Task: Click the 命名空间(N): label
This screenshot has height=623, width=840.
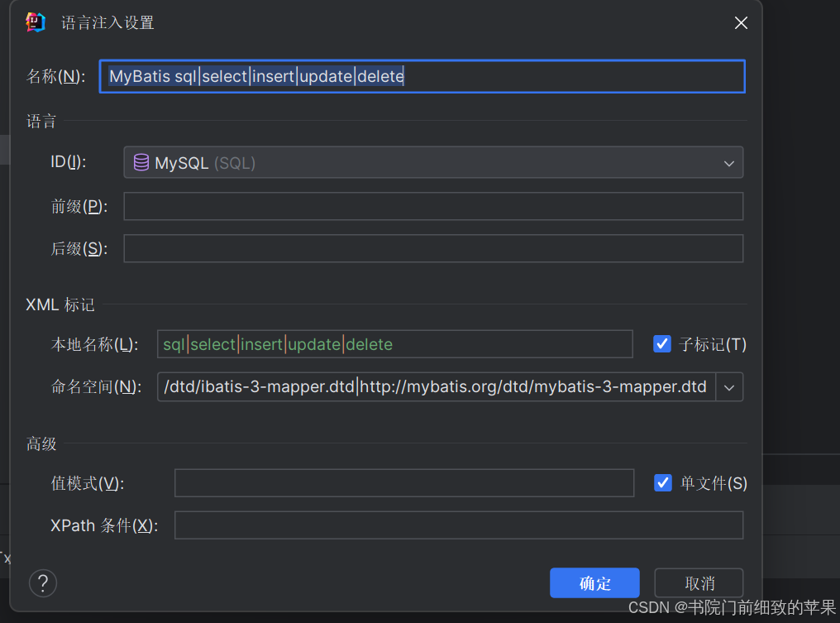Action: (x=96, y=386)
